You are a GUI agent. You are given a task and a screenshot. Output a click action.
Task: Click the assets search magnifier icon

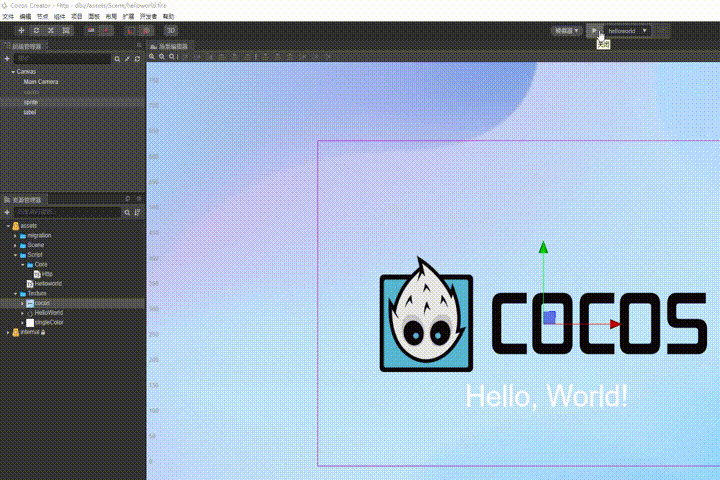pyautogui.click(x=127, y=212)
